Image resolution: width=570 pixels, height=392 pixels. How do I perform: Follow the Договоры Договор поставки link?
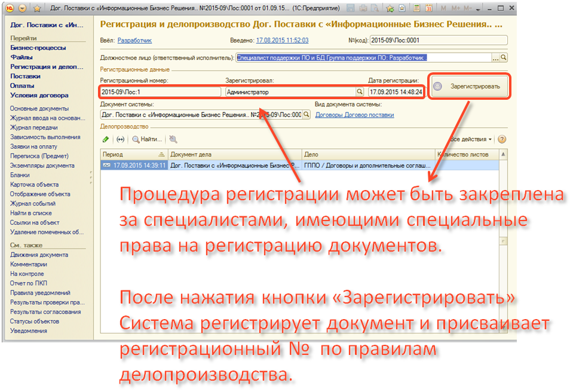tap(354, 115)
